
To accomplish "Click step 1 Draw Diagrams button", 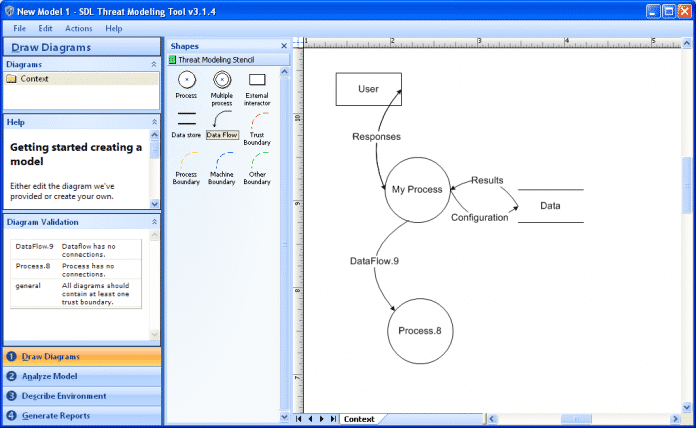I will click(x=82, y=357).
